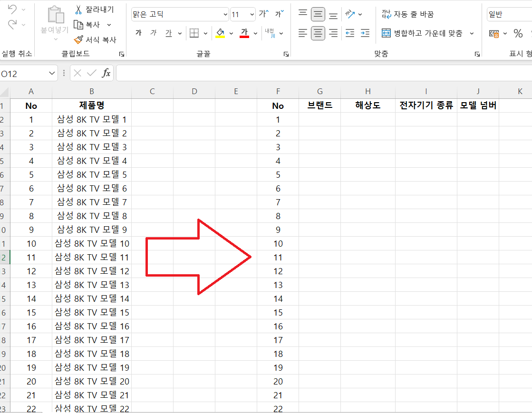Open font (글꼴) dialog launcher

(x=286, y=54)
